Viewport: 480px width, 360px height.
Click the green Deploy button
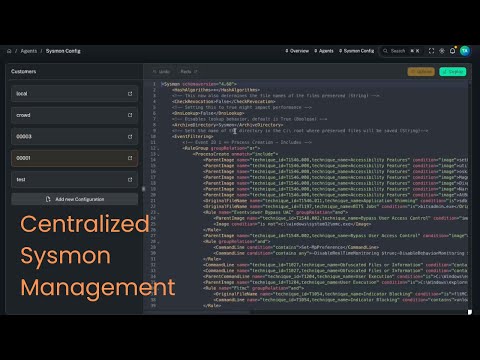(453, 72)
